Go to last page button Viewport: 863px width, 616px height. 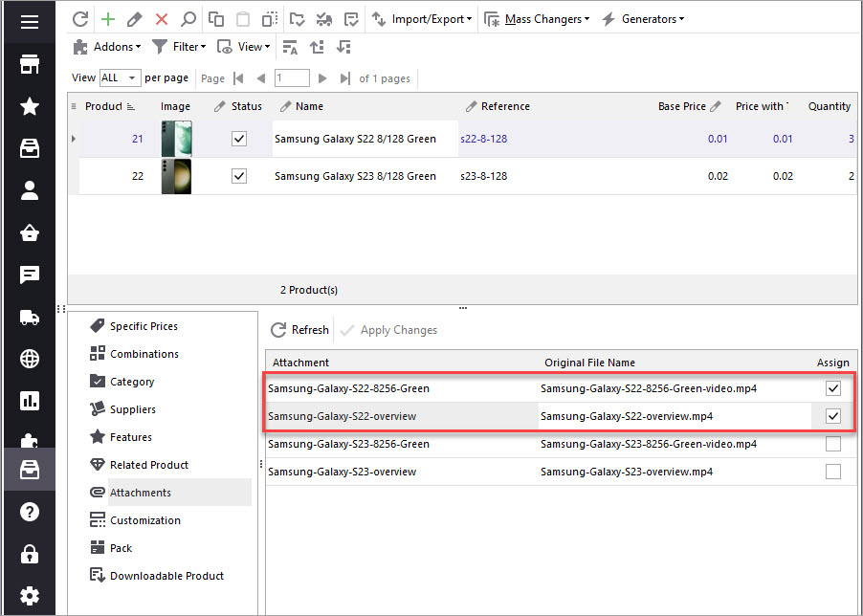pyautogui.click(x=345, y=78)
